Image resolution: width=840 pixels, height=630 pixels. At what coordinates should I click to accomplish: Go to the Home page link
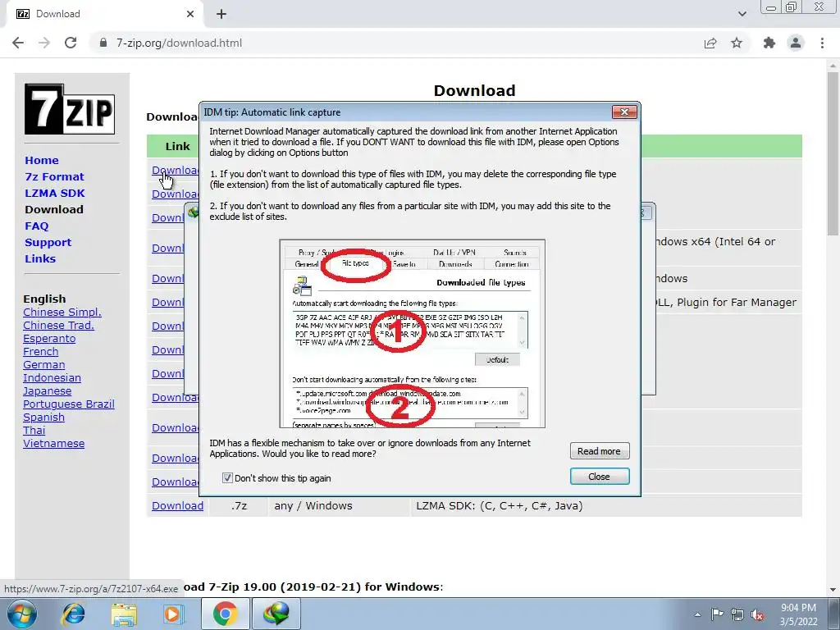[x=42, y=160]
